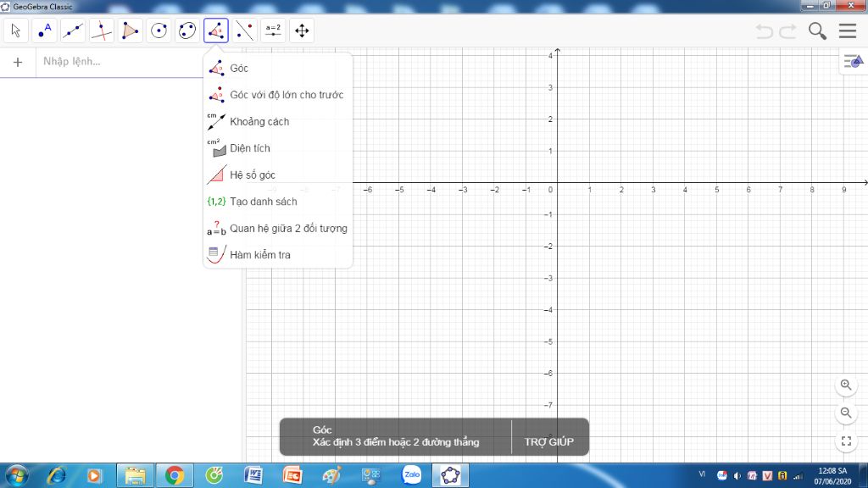
Task: Choose Hàm kiểm tra tool
Action: pos(278,254)
